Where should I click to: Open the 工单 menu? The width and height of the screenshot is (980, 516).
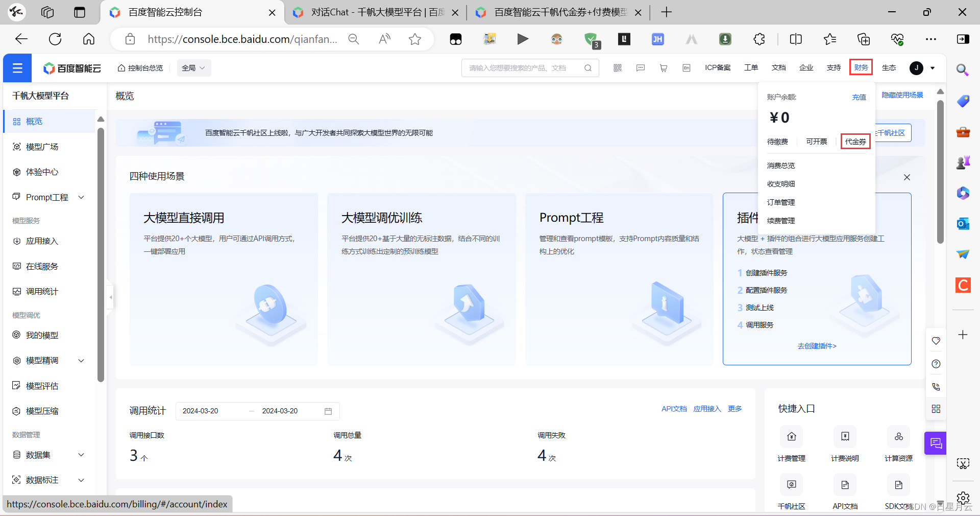pos(751,67)
